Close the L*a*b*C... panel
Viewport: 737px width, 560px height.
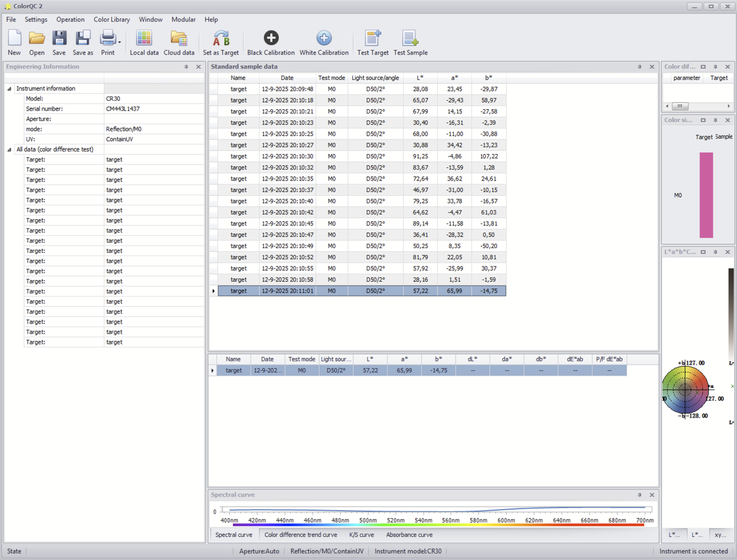[x=728, y=252]
